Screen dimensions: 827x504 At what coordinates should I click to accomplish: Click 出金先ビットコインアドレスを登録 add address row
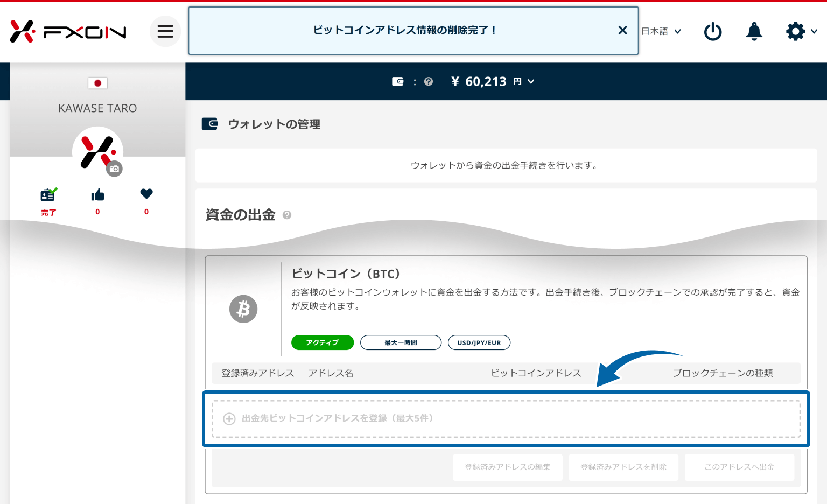coord(506,418)
